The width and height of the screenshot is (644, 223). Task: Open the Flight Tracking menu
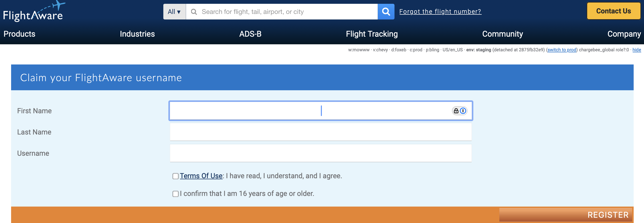click(371, 34)
